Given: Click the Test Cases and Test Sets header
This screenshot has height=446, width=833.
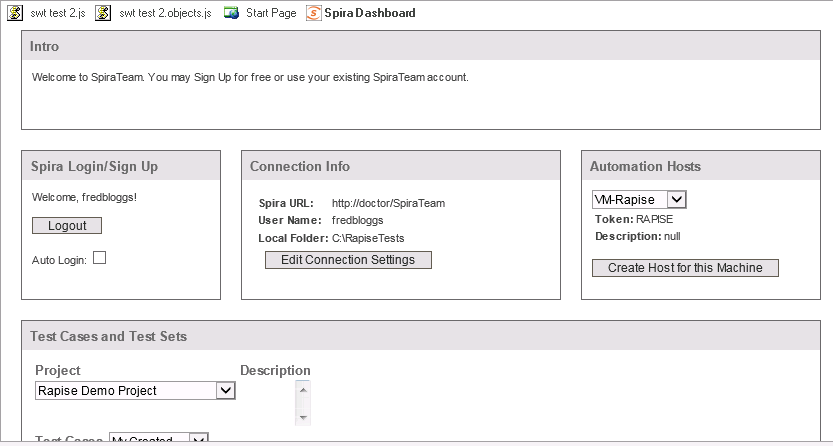Looking at the screenshot, I should point(109,336).
